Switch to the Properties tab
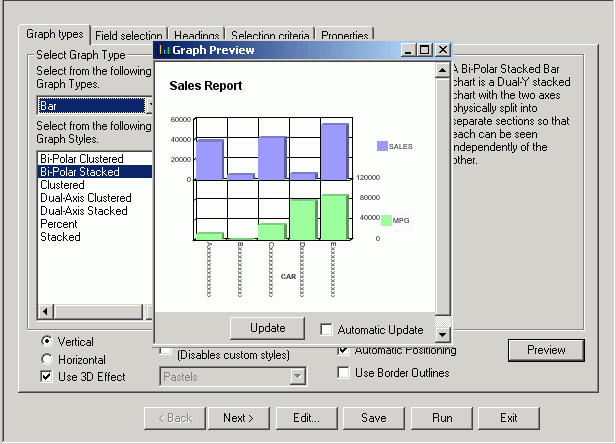This screenshot has height=444, width=616. click(x=345, y=36)
